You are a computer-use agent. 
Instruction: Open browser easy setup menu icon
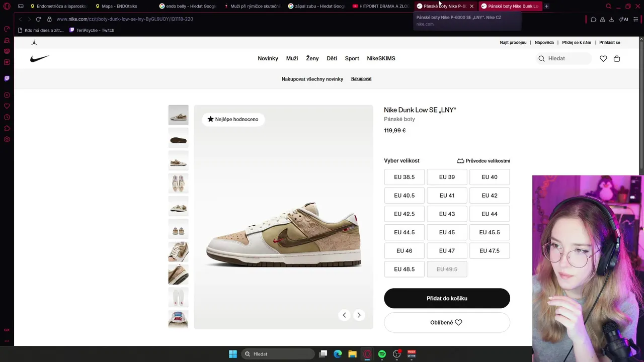coord(636,19)
